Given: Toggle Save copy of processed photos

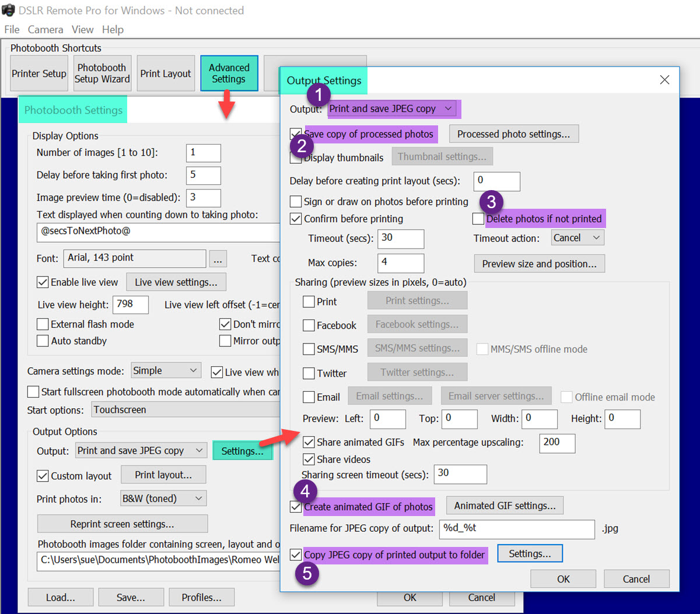Looking at the screenshot, I should (296, 134).
